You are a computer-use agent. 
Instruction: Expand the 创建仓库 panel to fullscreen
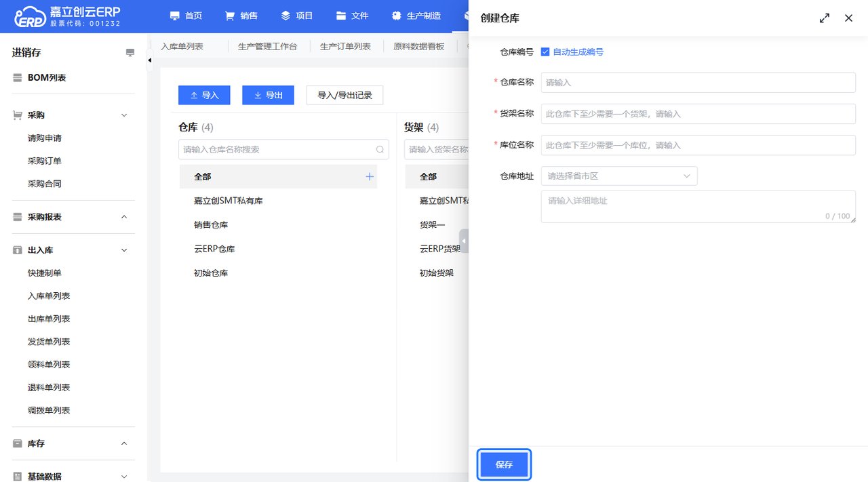(x=825, y=18)
